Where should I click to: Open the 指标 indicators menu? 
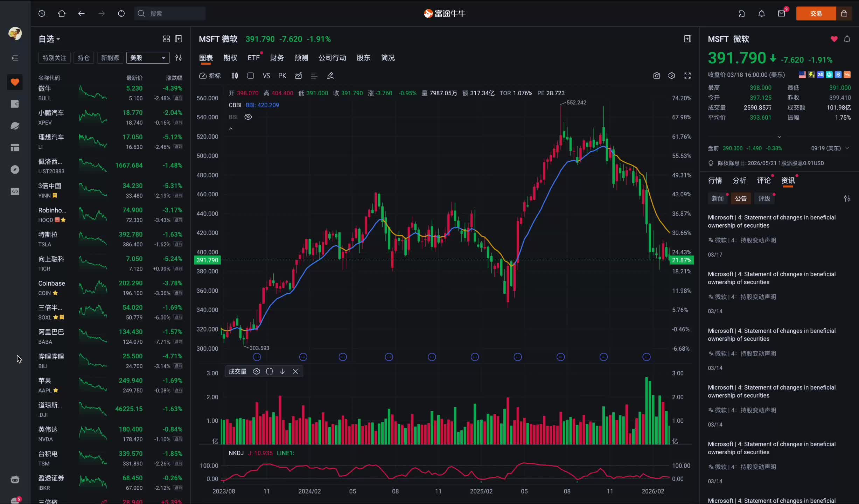210,76
